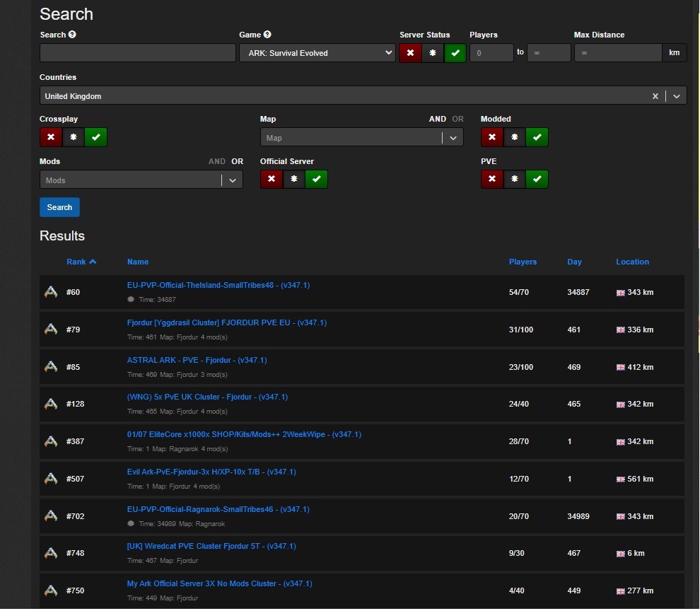Set Server Status filter to online (green check)
This screenshot has width=700, height=611.
[x=455, y=53]
